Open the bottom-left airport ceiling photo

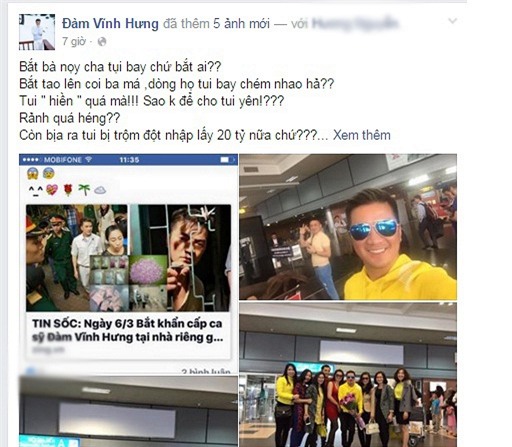pos(128,411)
